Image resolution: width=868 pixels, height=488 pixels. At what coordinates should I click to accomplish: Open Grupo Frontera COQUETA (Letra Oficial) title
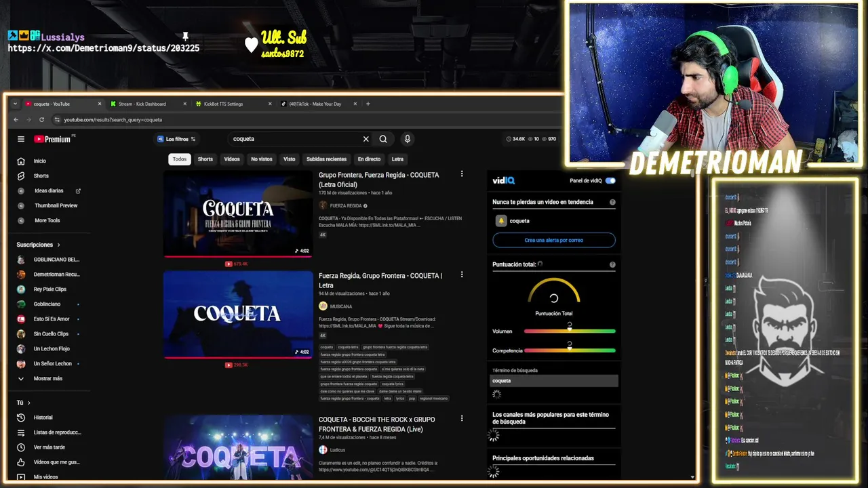[379, 179]
